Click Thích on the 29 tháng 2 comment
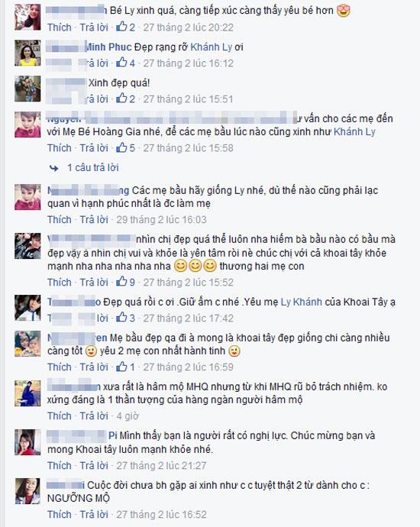Screen dimensions: 420x527 (59, 219)
